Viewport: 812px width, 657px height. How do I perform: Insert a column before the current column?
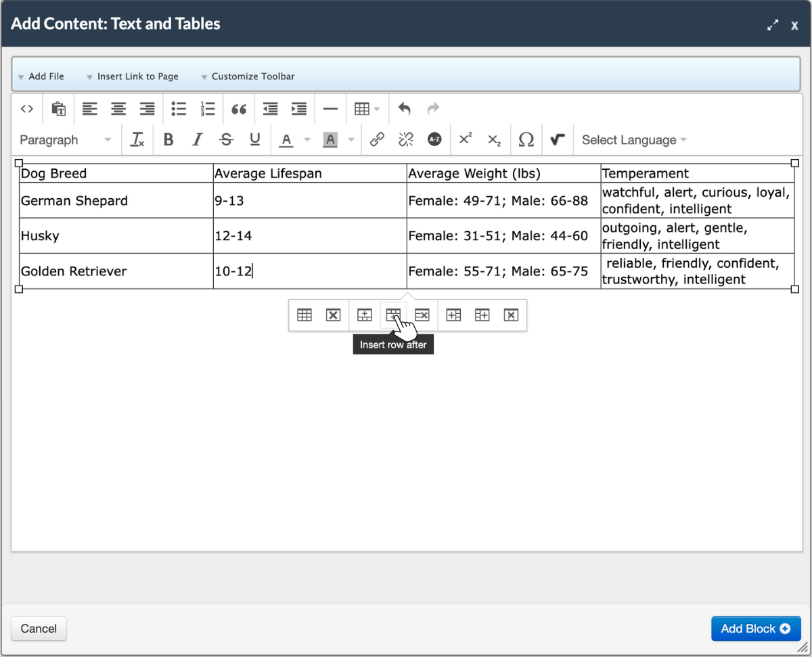point(453,315)
